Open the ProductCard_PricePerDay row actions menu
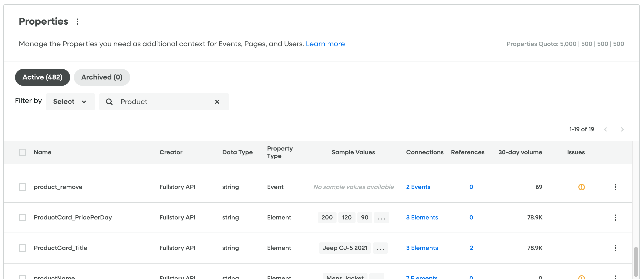This screenshot has height=279, width=644. [615, 218]
